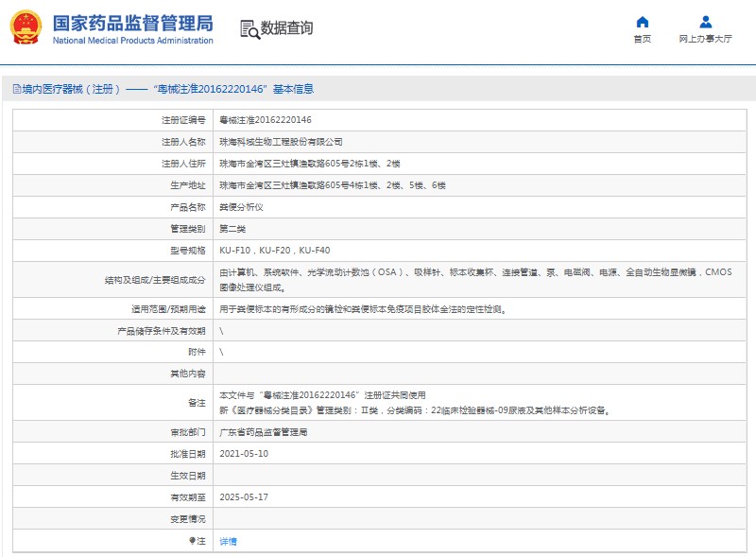Select the 2栋1楼、2楼 registrant address value
The width and height of the screenshot is (756, 557).
310,164
